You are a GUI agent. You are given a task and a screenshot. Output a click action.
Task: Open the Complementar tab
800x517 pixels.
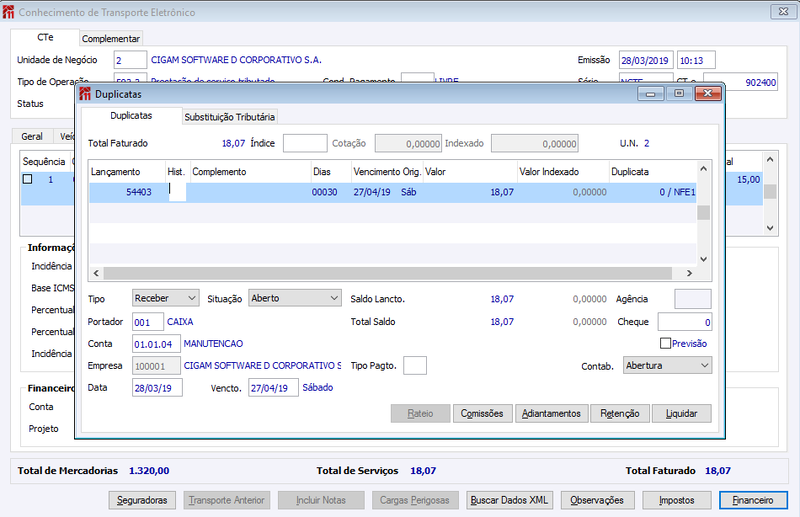pyautogui.click(x=111, y=38)
